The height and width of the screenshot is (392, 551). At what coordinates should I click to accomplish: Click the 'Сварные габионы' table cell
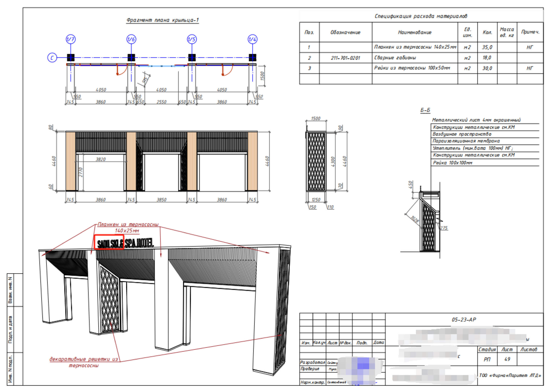click(x=414, y=58)
